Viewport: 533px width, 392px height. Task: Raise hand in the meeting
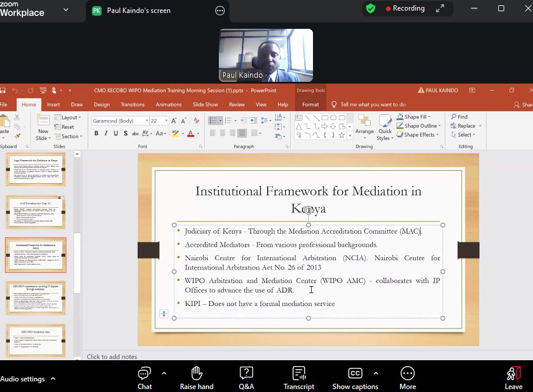(x=196, y=378)
